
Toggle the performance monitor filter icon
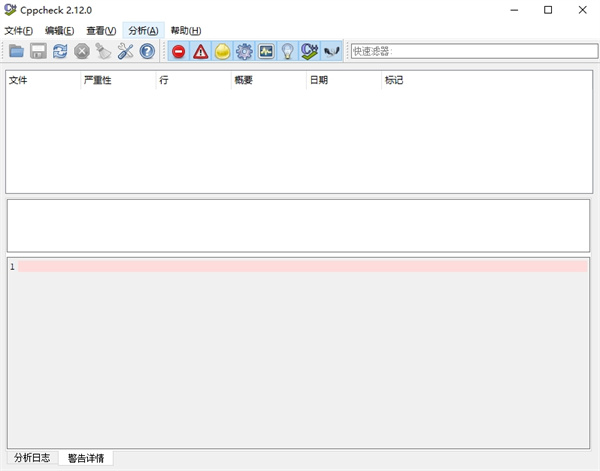(266, 51)
